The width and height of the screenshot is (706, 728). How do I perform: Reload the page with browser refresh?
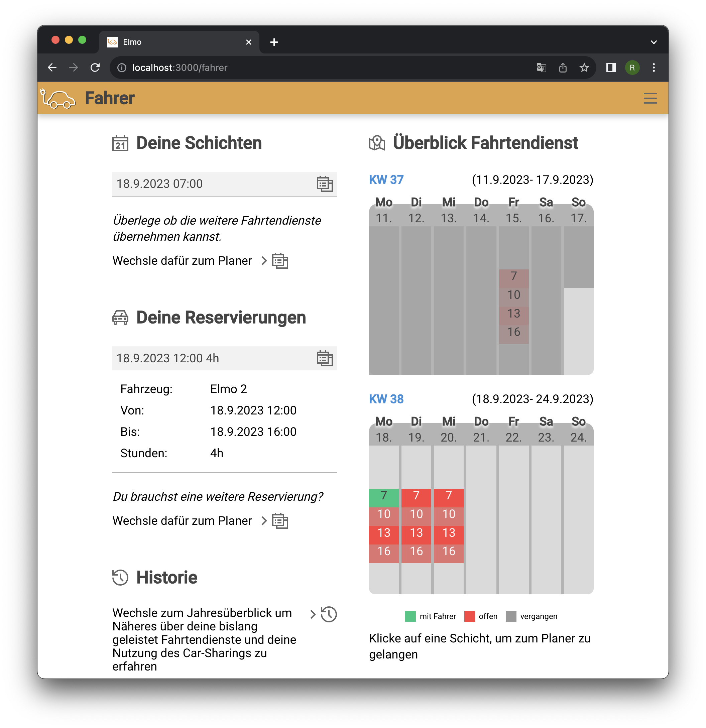(x=96, y=68)
